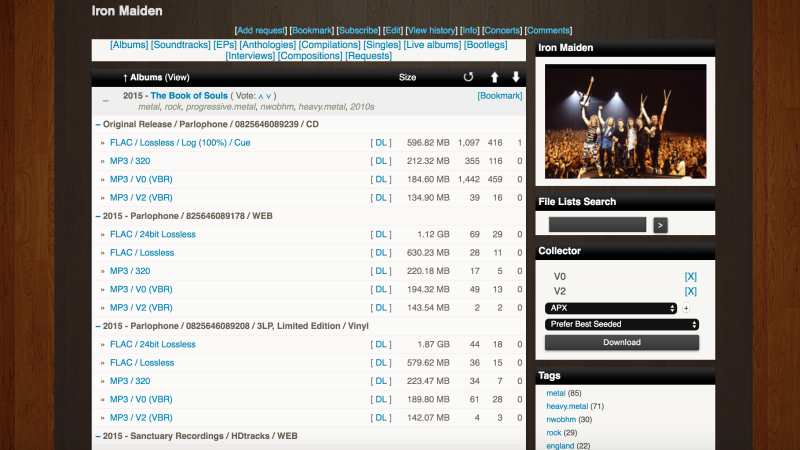Collapse the 3LP Limited Edition Vinyl edition

coord(97,326)
